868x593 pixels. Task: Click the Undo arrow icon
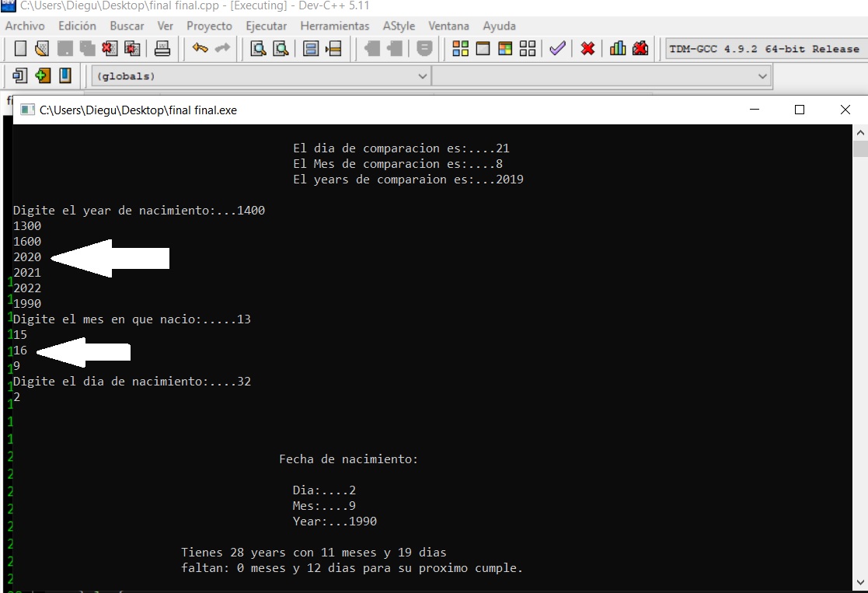200,49
